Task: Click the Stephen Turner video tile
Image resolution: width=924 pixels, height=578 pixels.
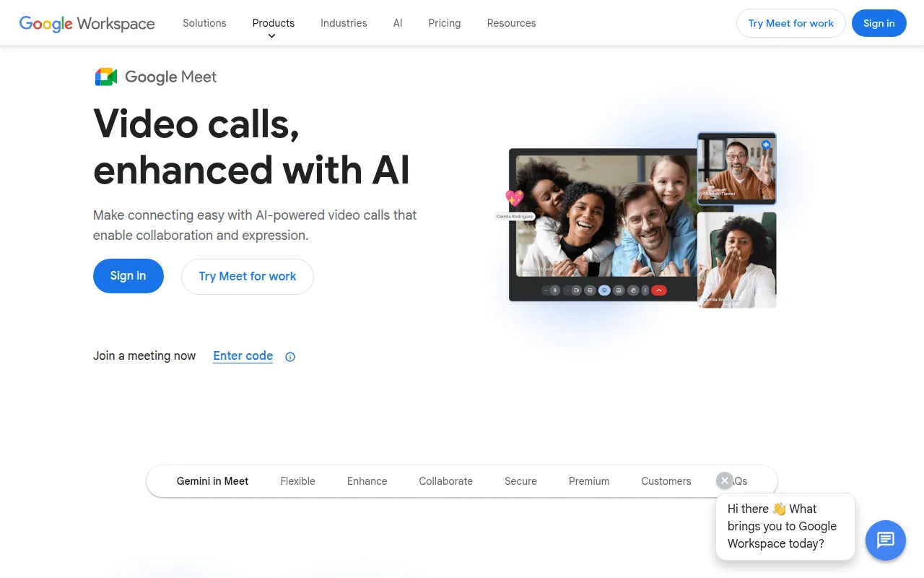Action: point(736,168)
